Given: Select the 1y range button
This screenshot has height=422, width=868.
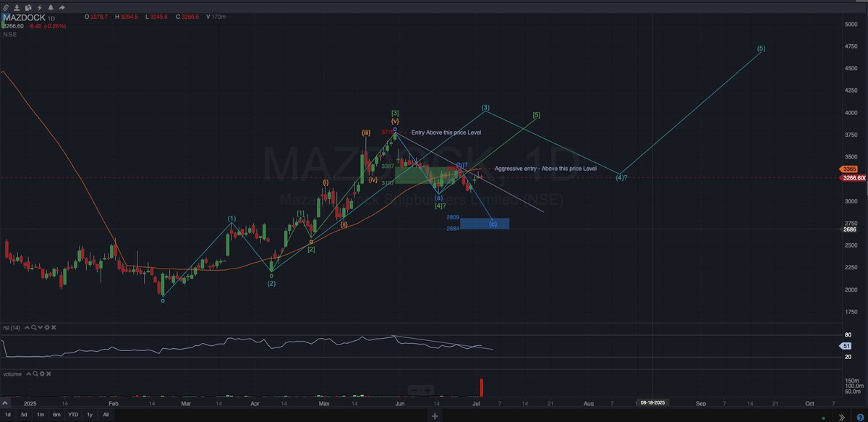Looking at the screenshot, I should [90, 415].
